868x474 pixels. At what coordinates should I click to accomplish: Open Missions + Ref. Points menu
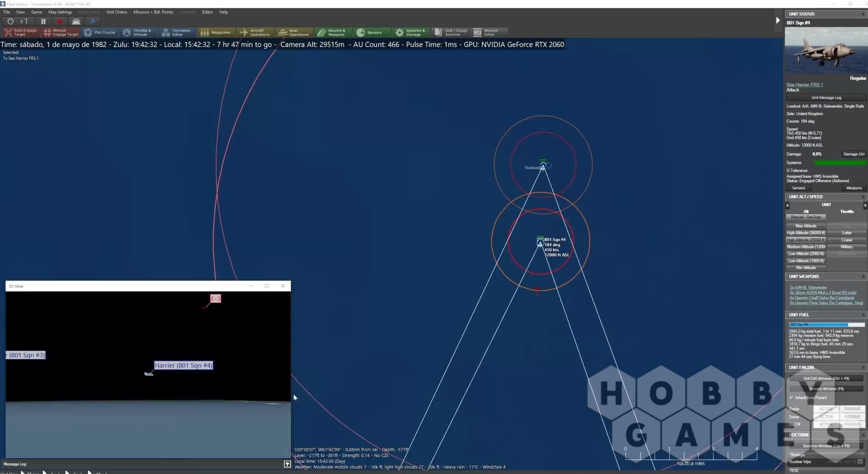click(x=153, y=12)
